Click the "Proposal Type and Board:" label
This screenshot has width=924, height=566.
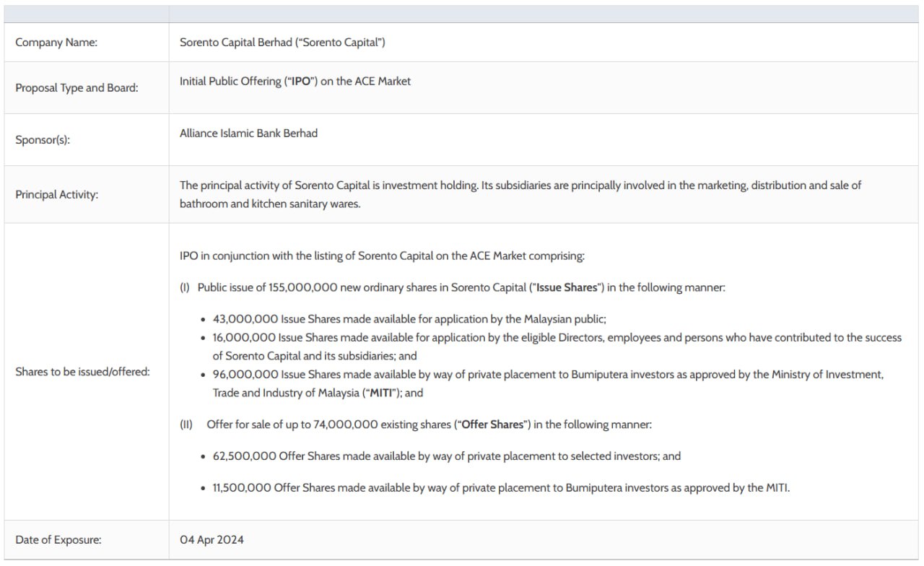pos(77,88)
